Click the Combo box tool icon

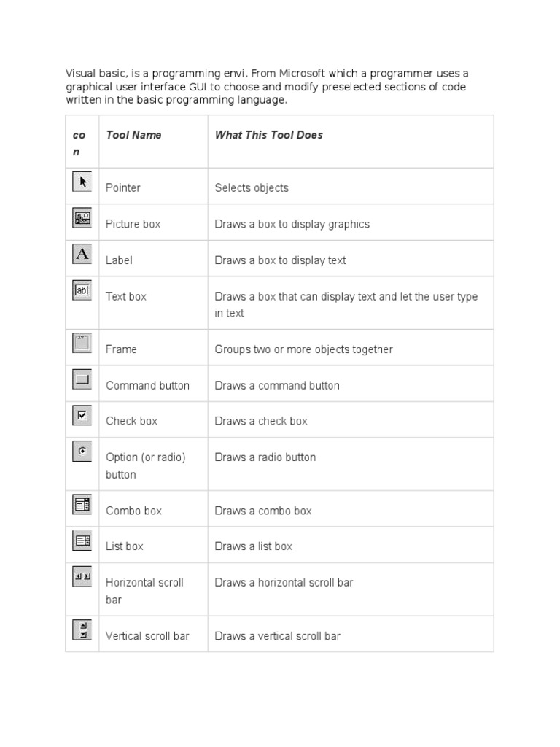tap(82, 504)
